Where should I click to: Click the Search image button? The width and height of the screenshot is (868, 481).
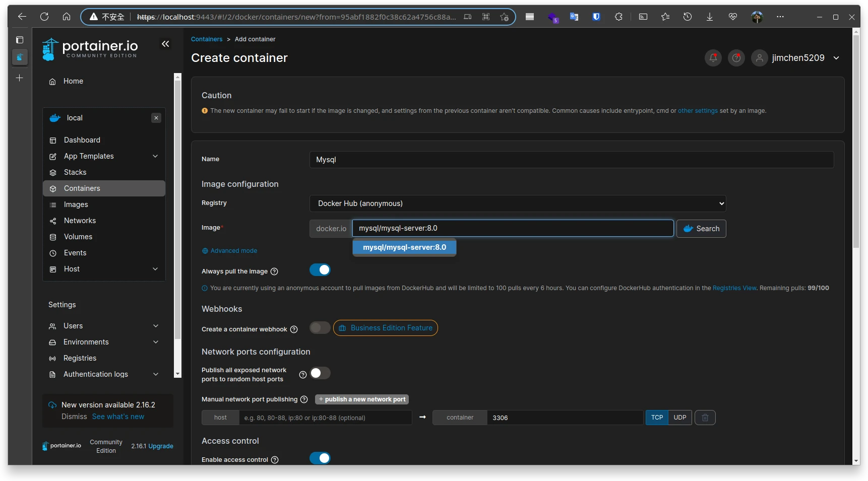pyautogui.click(x=701, y=229)
